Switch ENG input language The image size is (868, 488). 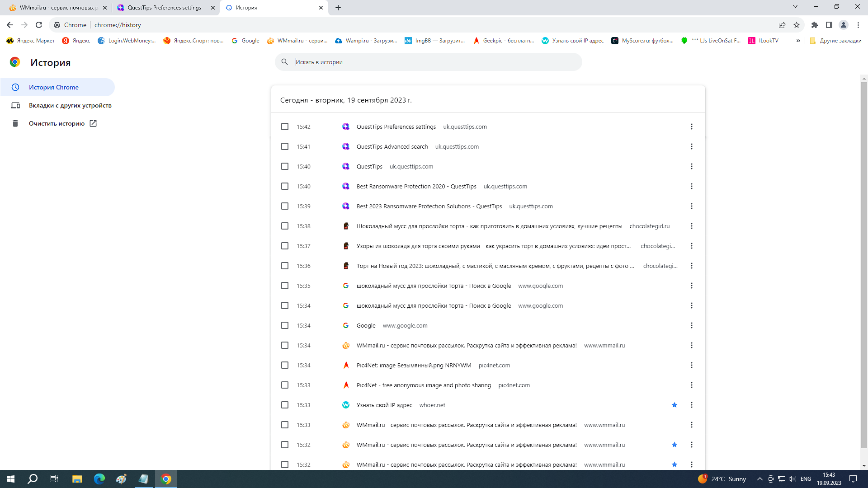point(806,479)
